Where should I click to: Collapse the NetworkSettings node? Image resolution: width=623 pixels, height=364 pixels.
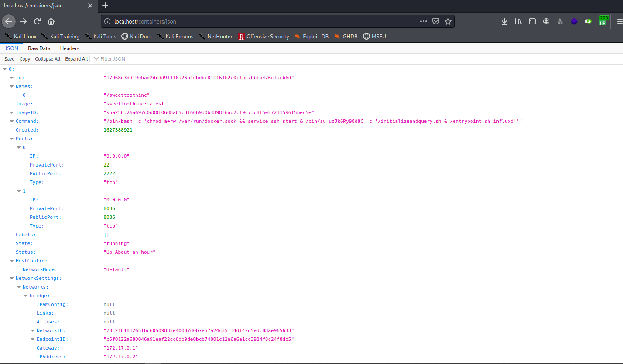click(x=12, y=278)
